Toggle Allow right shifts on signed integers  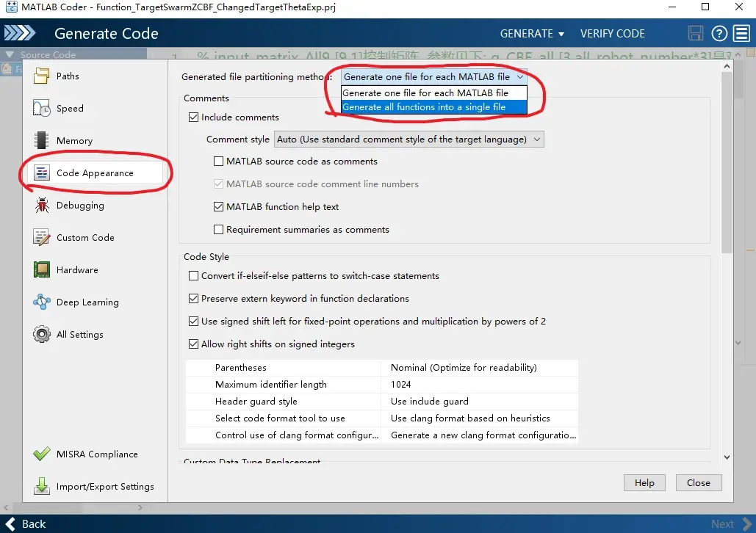click(193, 344)
